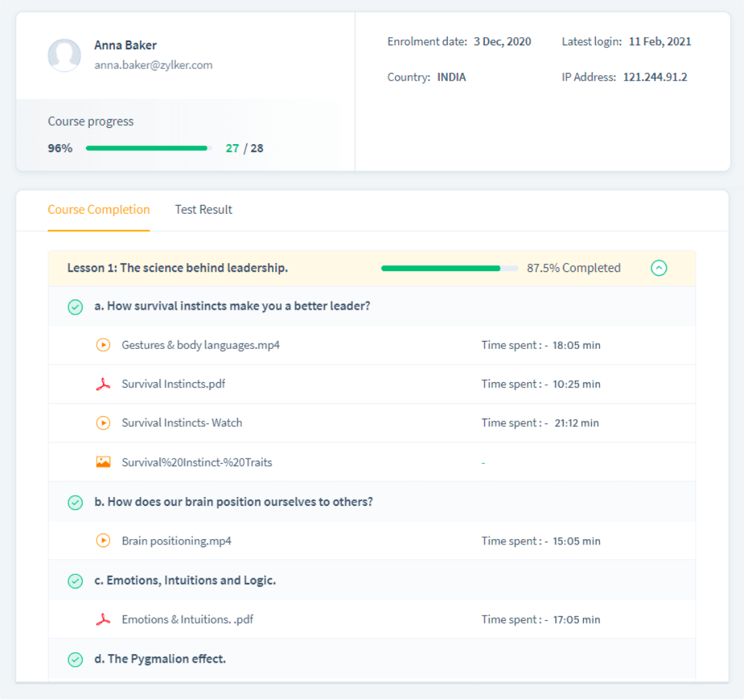744x700 pixels.
Task: Click green check beside The Pygmalion effect
Action: tap(75, 659)
